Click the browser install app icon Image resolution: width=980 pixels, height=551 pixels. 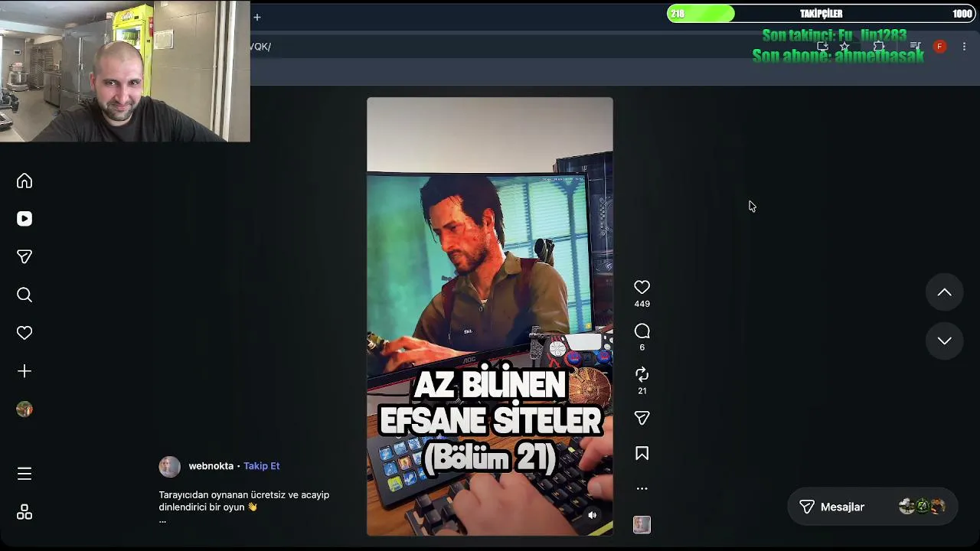click(822, 47)
